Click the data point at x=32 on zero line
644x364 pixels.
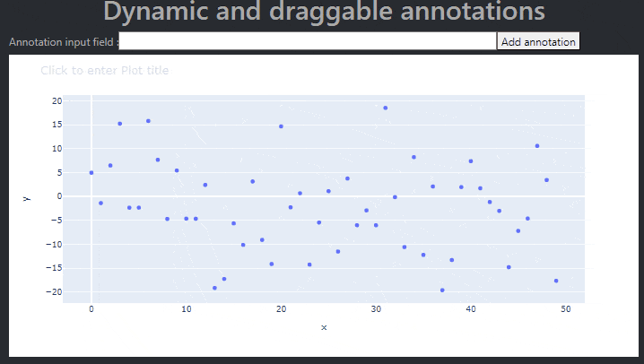(x=395, y=197)
